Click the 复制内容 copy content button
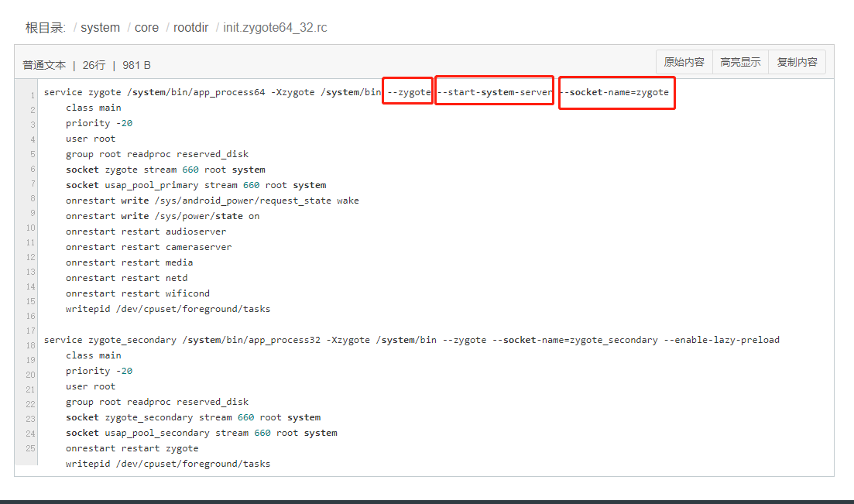 tap(797, 62)
